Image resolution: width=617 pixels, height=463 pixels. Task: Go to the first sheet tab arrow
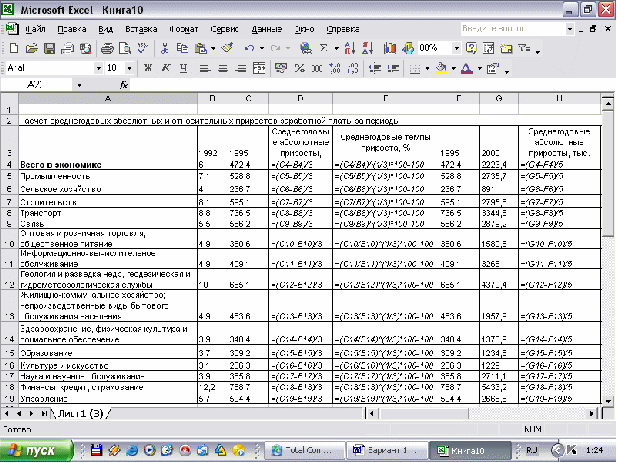point(7,413)
